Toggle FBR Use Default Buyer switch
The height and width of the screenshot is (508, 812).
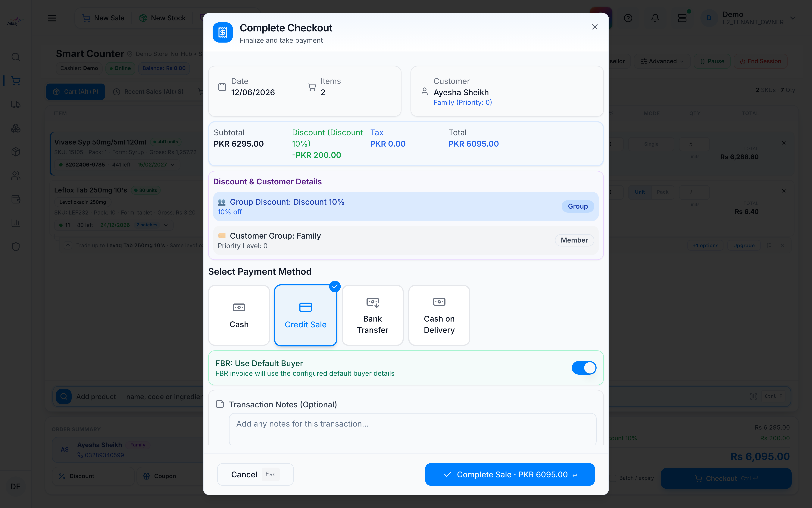584,368
